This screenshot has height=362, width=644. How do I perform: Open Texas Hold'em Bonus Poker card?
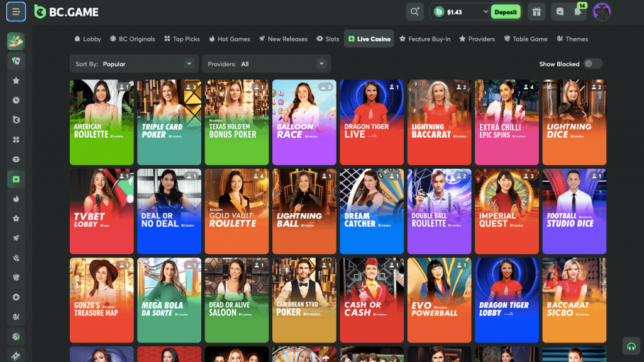tap(236, 122)
